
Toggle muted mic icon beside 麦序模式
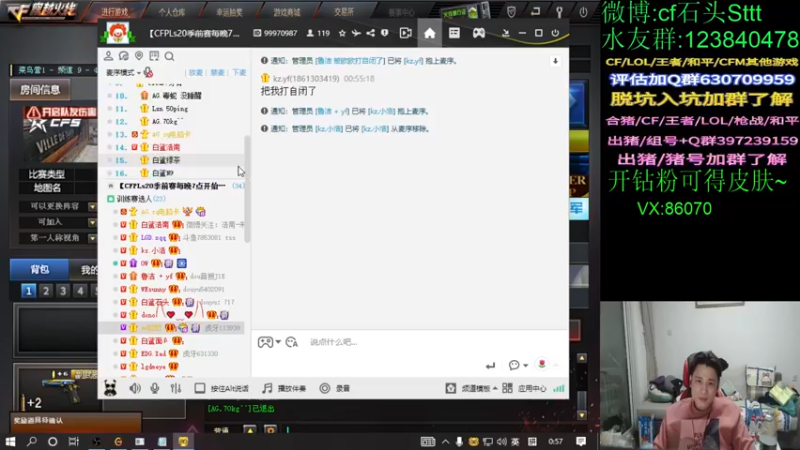point(148,72)
